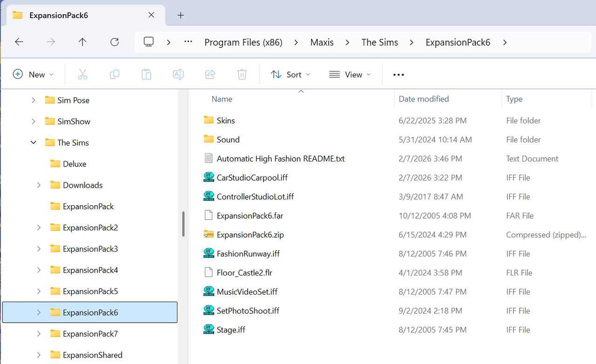
Task: Select ExpansionPack folder in navigation tree
Action: coord(88,206)
